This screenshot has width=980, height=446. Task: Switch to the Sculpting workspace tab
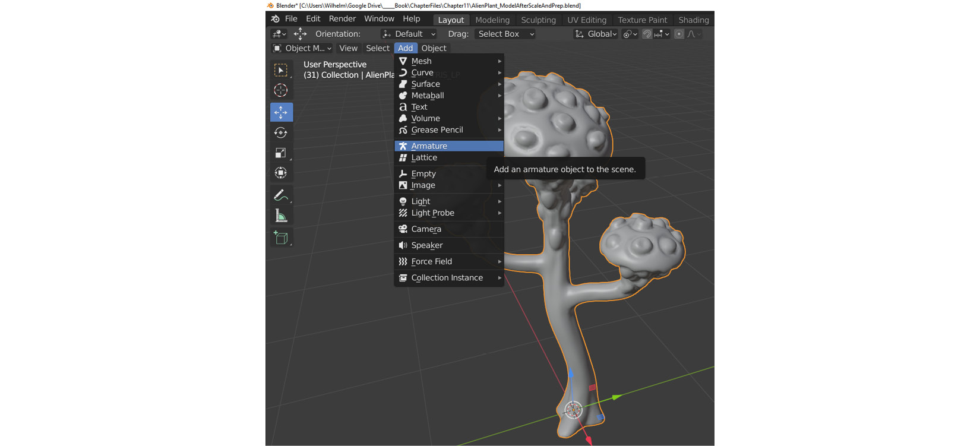(x=538, y=20)
